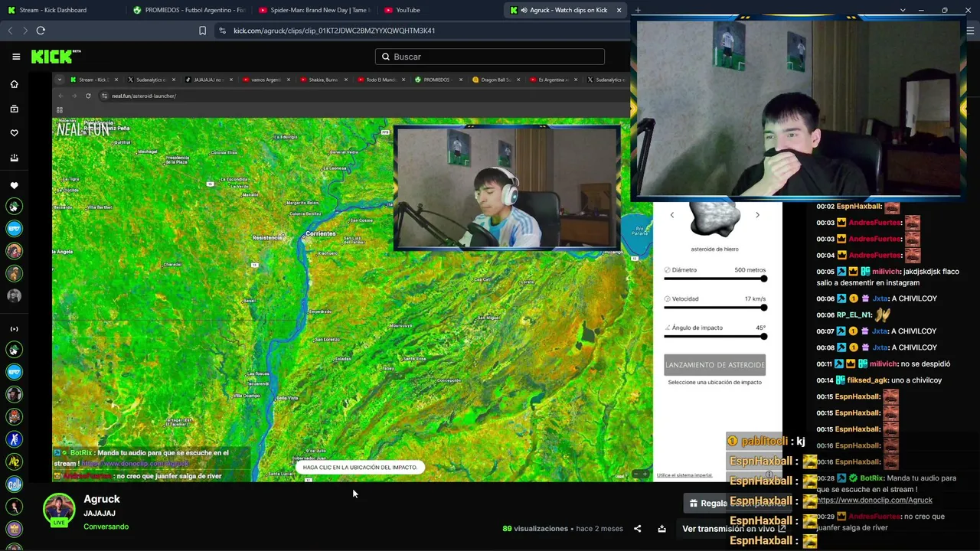Viewport: 980px width, 551px height.
Task: Click the clip title JAJAJAJ
Action: click(100, 514)
